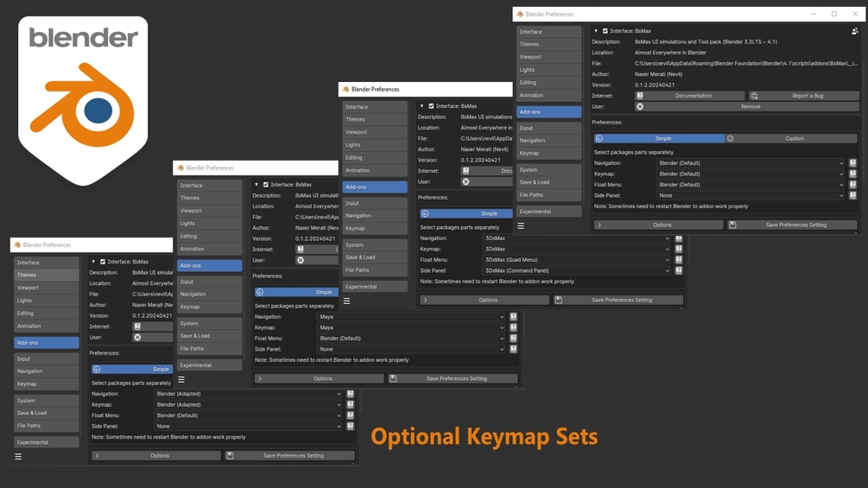Open the 3DsMax (Command Panel) dropdown
The width and height of the screenshot is (868, 488).
click(577, 270)
